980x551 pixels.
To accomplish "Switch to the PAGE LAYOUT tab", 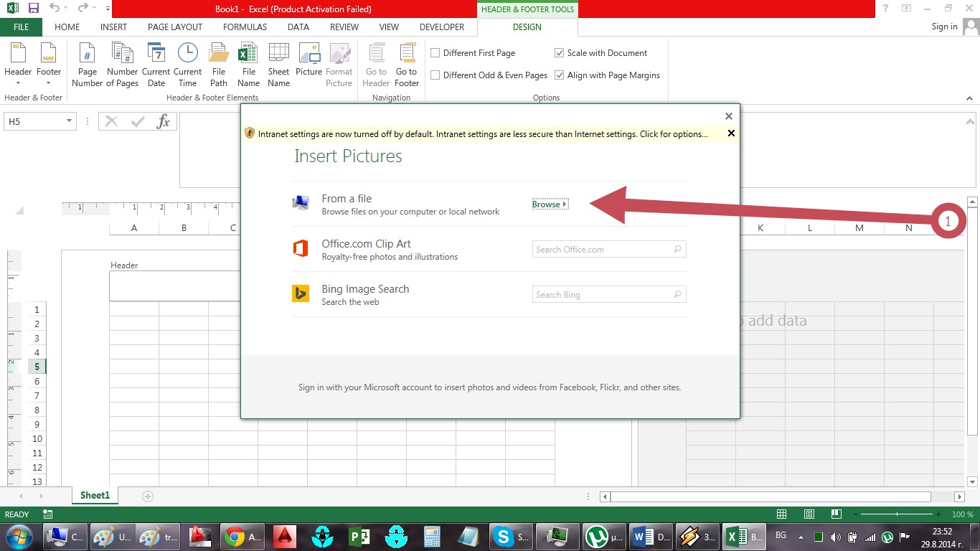I will [175, 27].
